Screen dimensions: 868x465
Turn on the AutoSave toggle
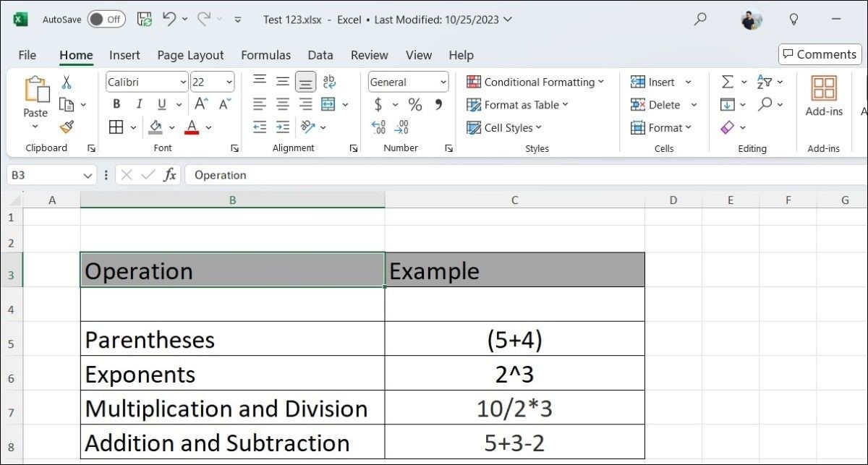pyautogui.click(x=106, y=20)
